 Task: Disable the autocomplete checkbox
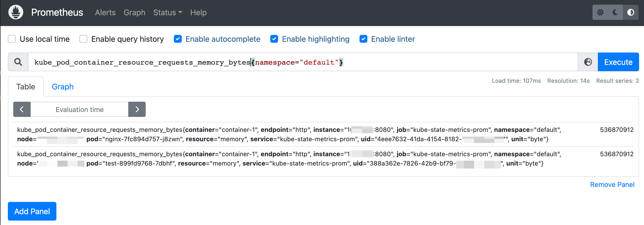(x=178, y=39)
